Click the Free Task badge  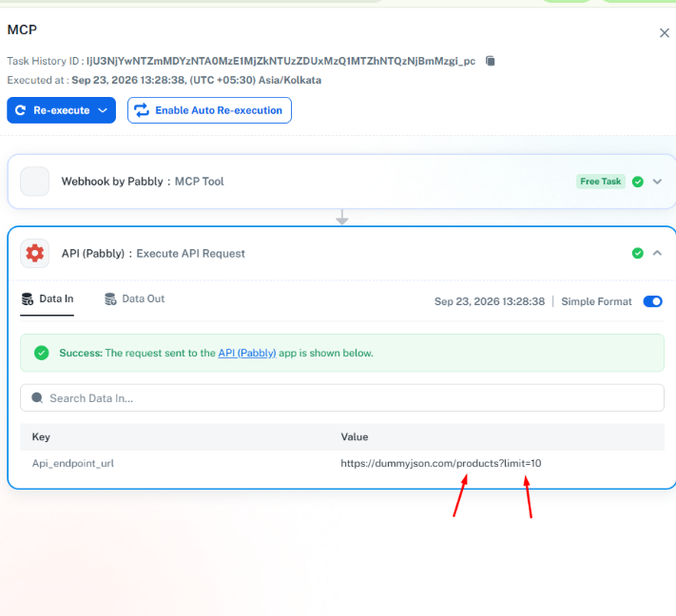click(x=601, y=182)
